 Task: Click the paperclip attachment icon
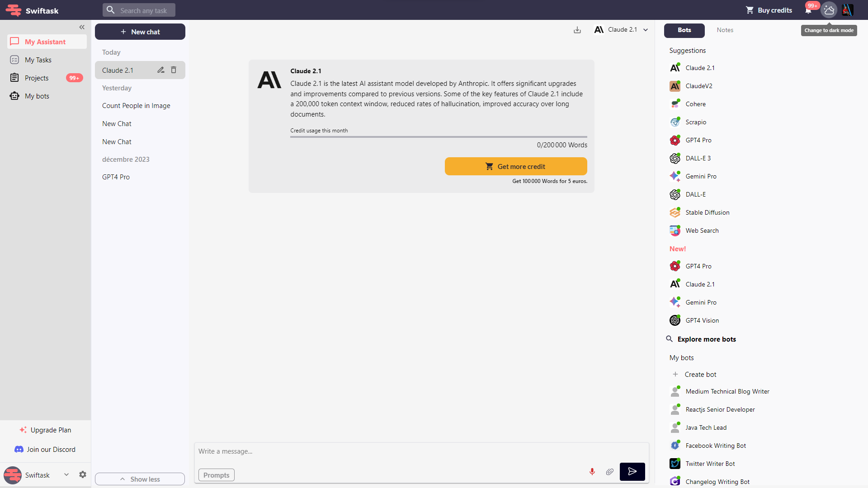tap(609, 472)
